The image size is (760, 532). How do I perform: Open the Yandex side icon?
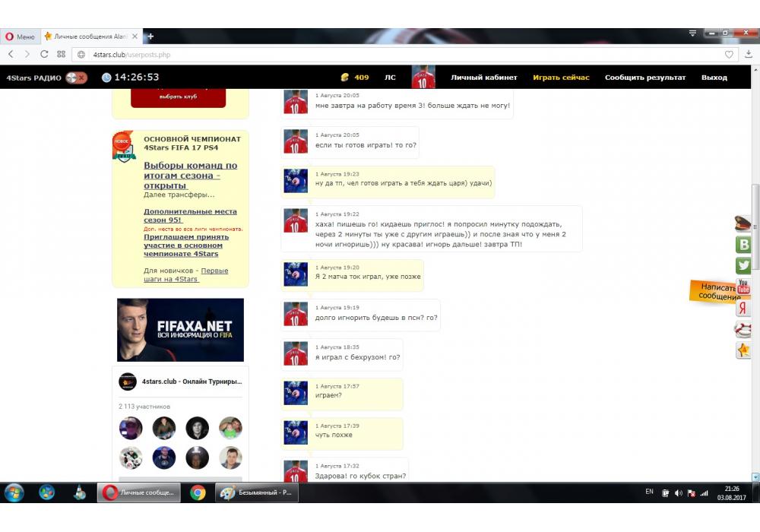tap(743, 308)
